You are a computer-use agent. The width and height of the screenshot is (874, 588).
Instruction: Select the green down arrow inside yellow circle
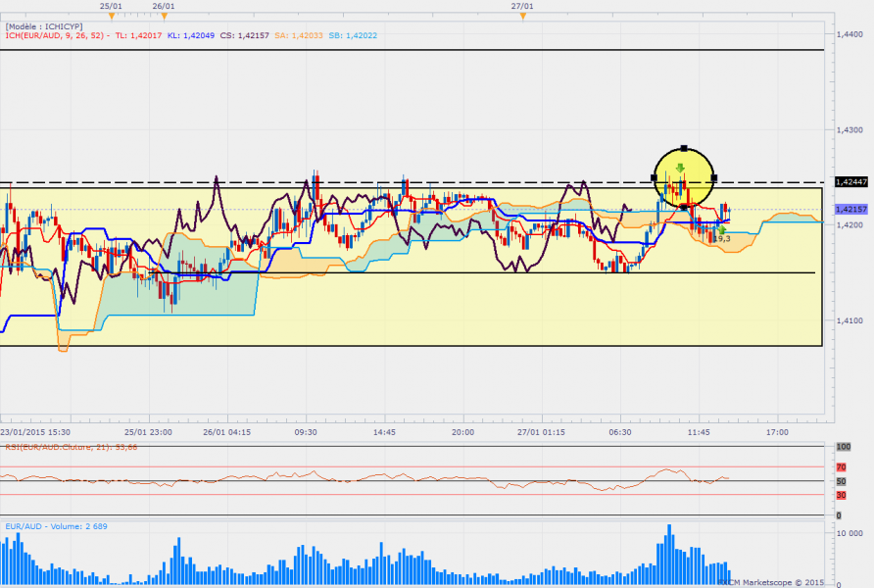click(x=680, y=168)
